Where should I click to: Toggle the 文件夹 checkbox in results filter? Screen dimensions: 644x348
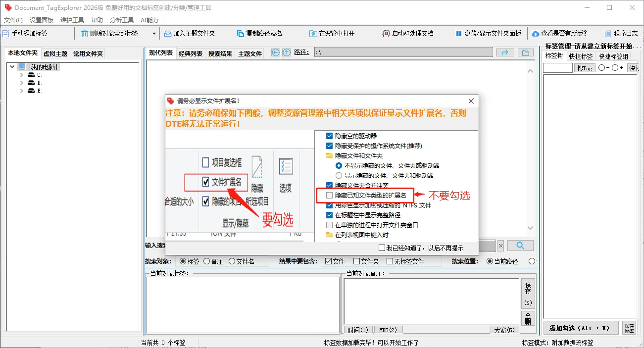[356, 261]
